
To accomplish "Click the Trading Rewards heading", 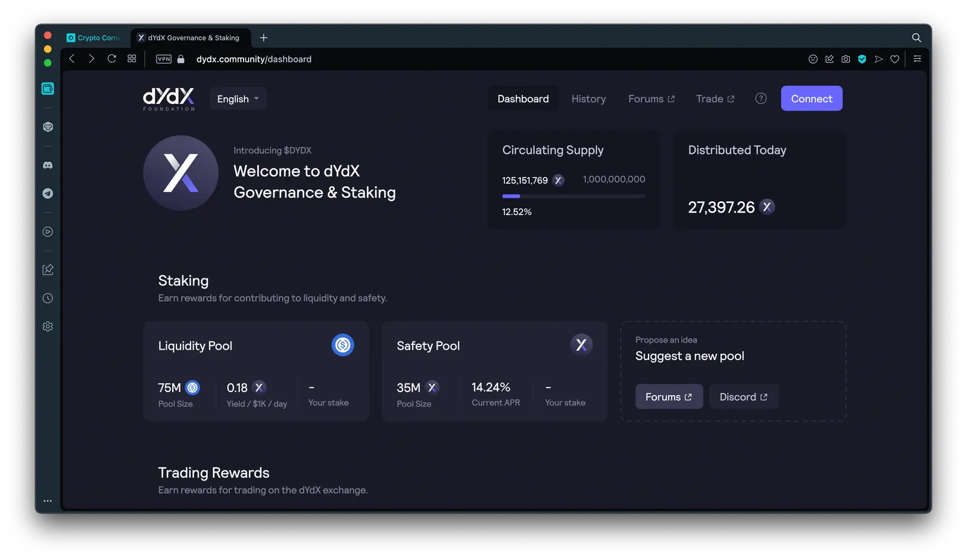I will tap(214, 472).
